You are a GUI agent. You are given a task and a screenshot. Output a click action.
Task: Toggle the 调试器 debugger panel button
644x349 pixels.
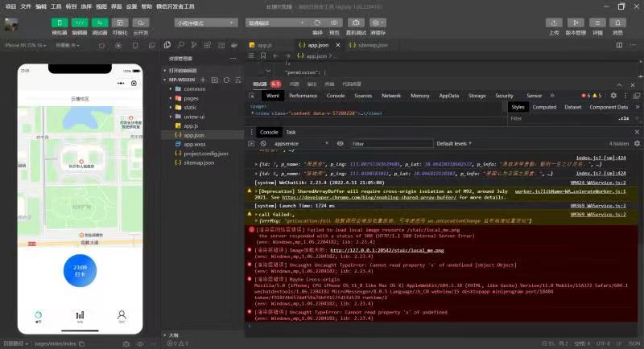[x=100, y=23]
